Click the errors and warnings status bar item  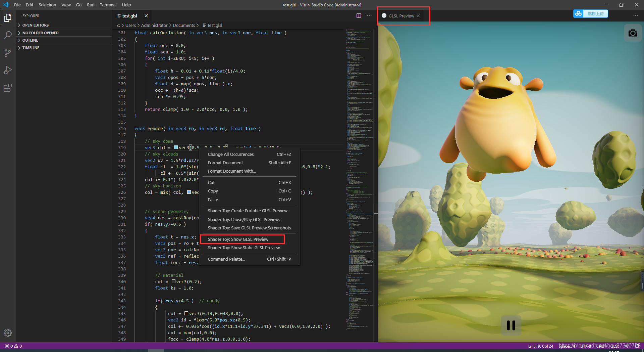(13, 346)
